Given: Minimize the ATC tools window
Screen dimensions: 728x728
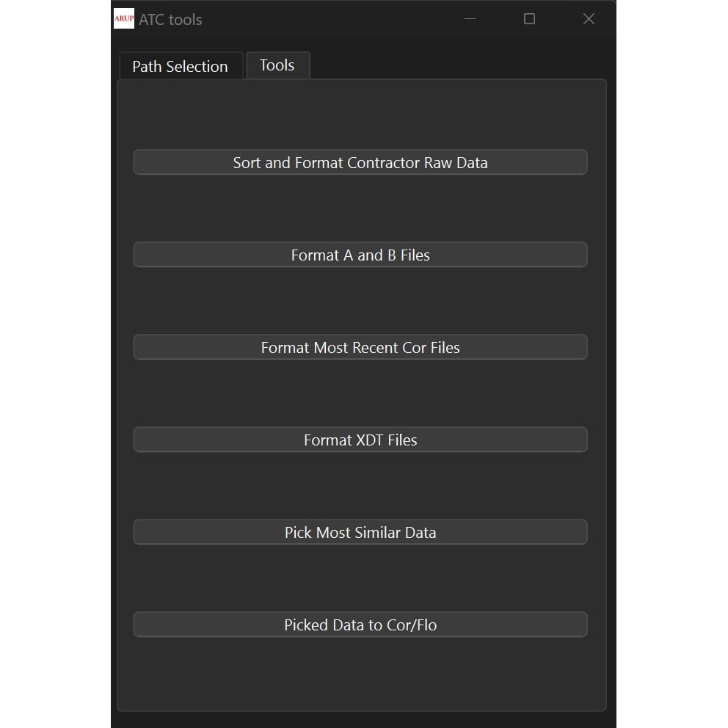Looking at the screenshot, I should tap(470, 19).
